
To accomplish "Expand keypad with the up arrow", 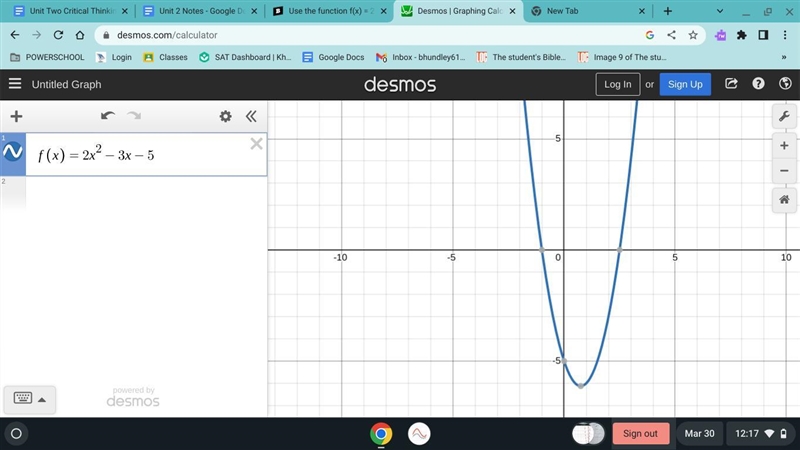I will (x=42, y=399).
